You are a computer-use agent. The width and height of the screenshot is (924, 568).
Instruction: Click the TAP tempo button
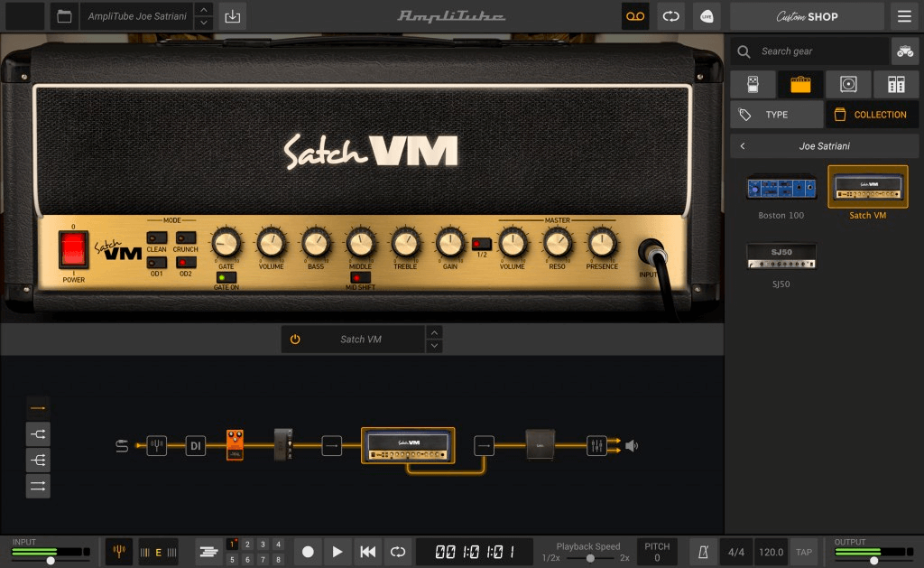coord(803,552)
